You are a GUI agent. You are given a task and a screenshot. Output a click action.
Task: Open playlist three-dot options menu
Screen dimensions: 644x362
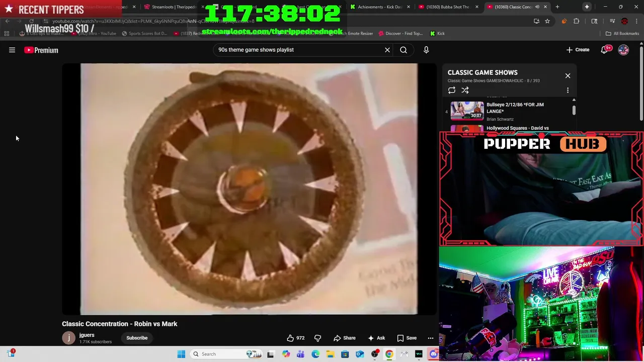568,90
